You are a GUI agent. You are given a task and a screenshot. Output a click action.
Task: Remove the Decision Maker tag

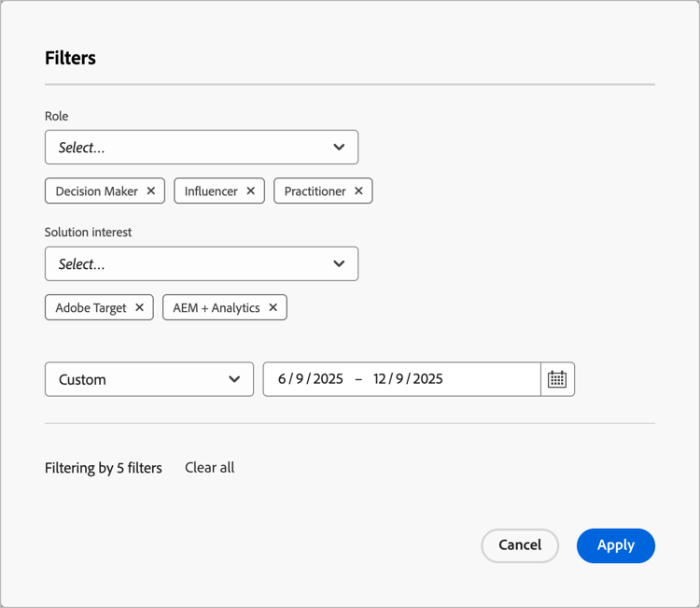[x=151, y=191]
